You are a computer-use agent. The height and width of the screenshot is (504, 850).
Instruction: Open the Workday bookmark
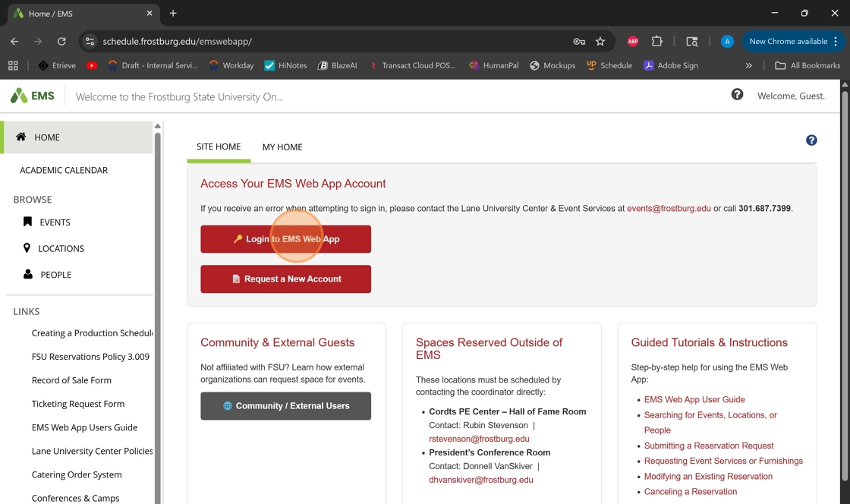click(x=231, y=65)
